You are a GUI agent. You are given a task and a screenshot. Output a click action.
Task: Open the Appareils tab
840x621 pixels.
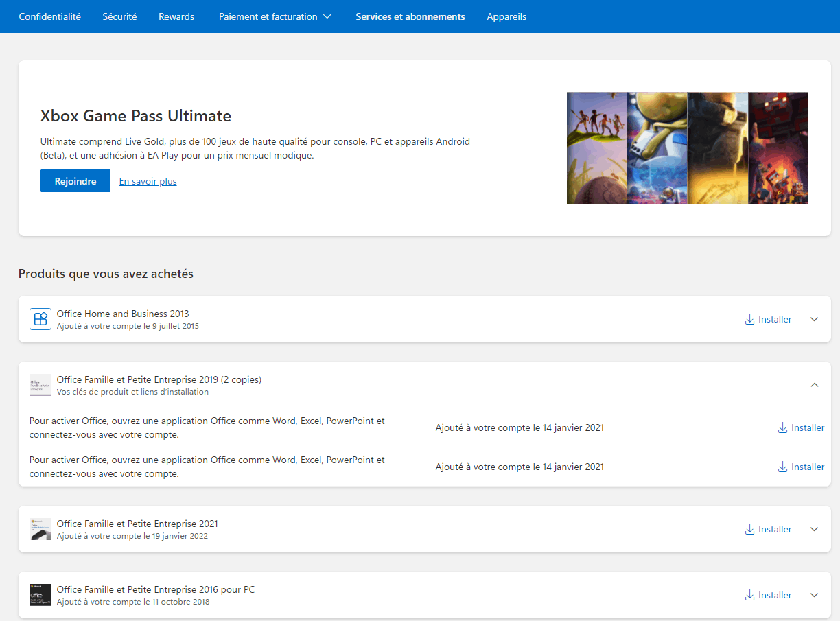[x=506, y=16]
